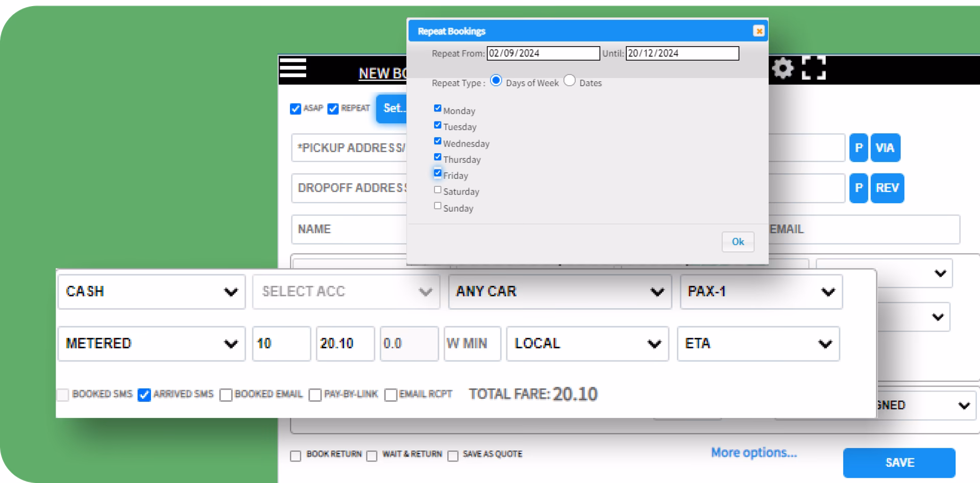This screenshot has width=980, height=483.
Task: Open the ANY CAR vehicle dropdown
Action: 559,292
